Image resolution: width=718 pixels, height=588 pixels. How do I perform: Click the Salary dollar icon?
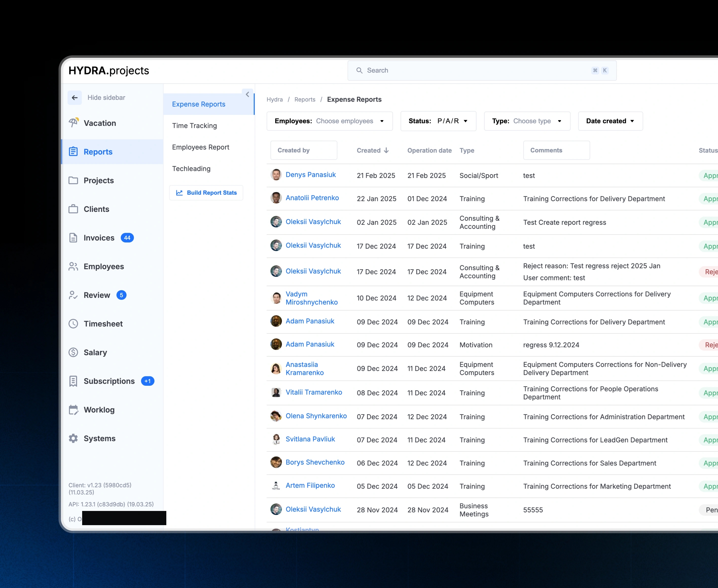[x=73, y=352]
